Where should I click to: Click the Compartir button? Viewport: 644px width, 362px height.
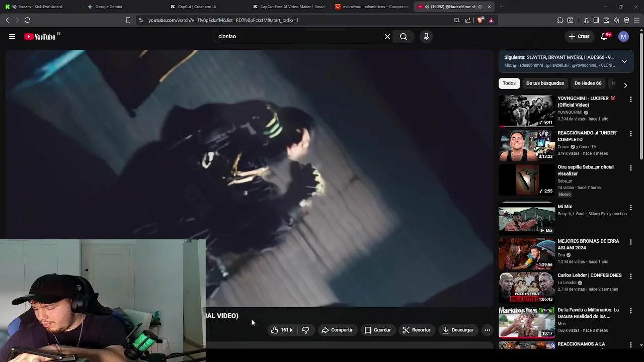pyautogui.click(x=337, y=330)
